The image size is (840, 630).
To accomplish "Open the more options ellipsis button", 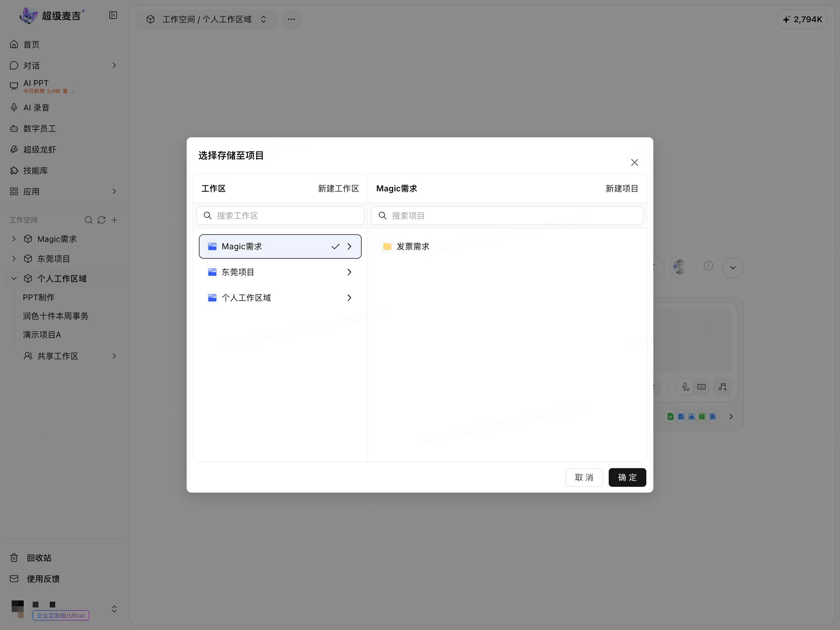I will [291, 19].
